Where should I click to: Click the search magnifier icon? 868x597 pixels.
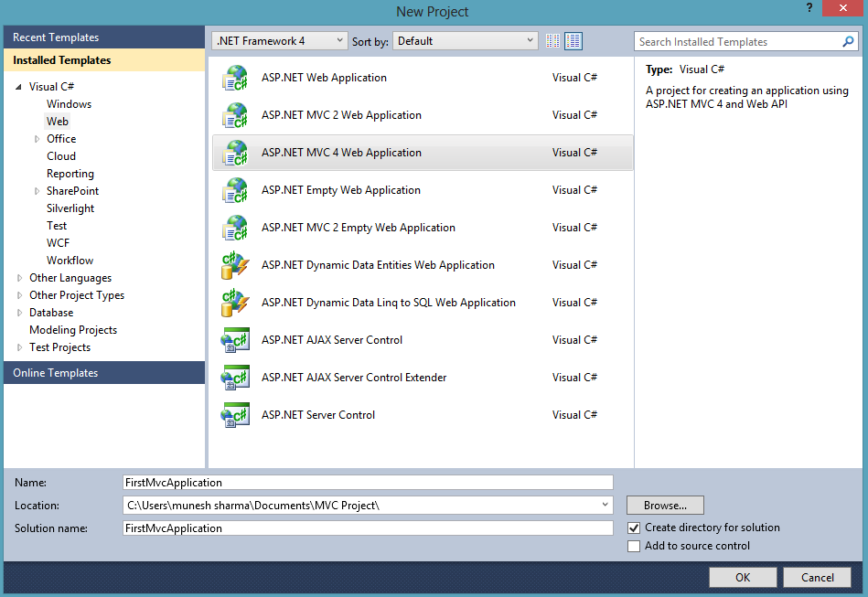coord(848,41)
